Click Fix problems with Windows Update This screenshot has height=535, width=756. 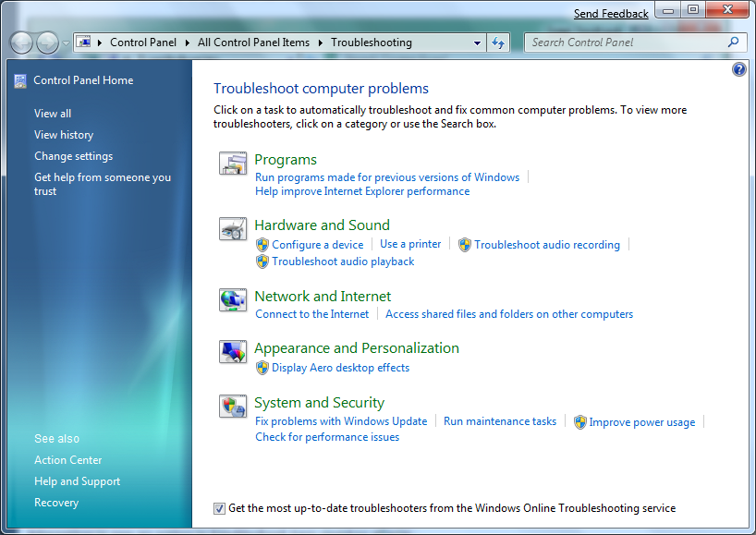(x=341, y=421)
